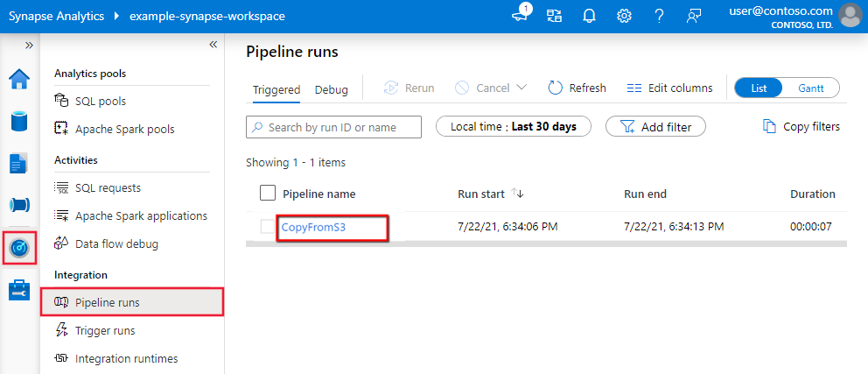Open the Manage toolbox icon
The width and height of the screenshot is (868, 374).
pyautogui.click(x=18, y=290)
